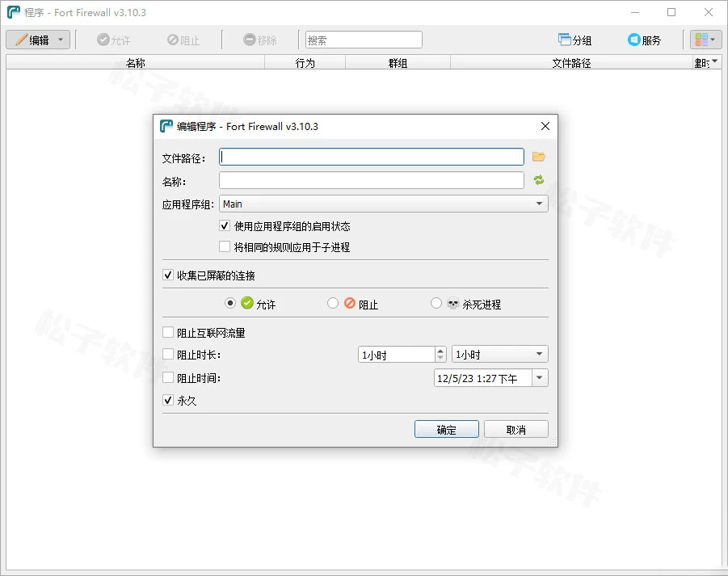Open the 分组 groups window
The image size is (728, 576).
coord(574,40)
